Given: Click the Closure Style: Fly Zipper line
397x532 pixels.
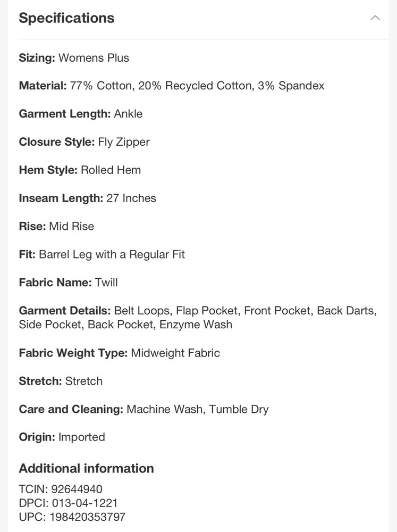Looking at the screenshot, I should point(84,142).
